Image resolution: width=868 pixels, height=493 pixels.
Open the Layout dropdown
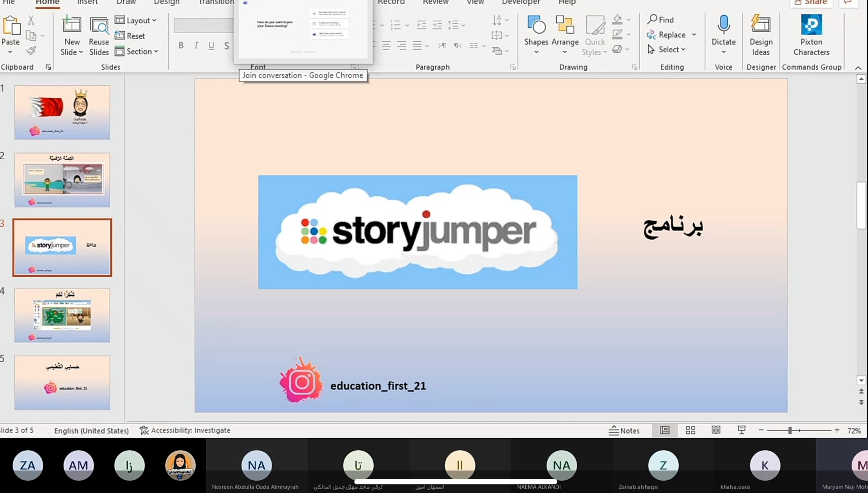(x=136, y=20)
